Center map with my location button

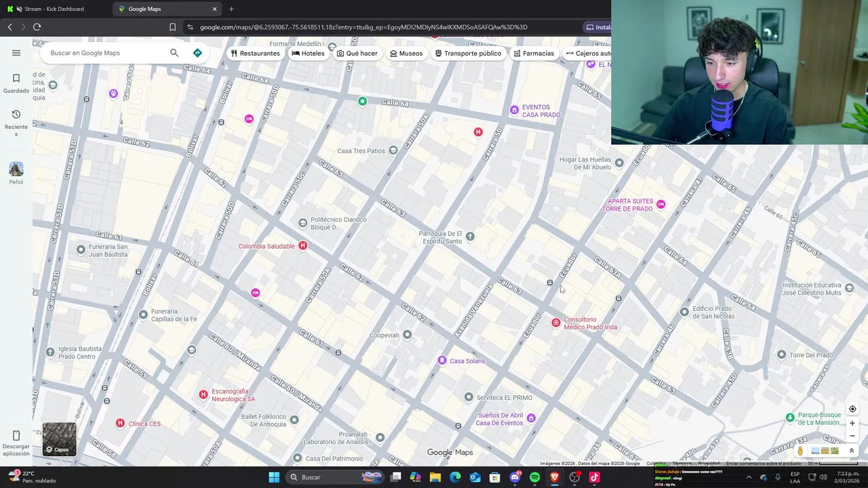pyautogui.click(x=852, y=409)
